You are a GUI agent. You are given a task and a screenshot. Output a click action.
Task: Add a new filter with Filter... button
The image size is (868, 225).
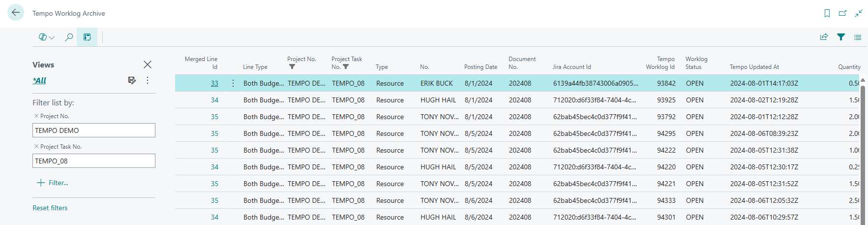(x=53, y=183)
